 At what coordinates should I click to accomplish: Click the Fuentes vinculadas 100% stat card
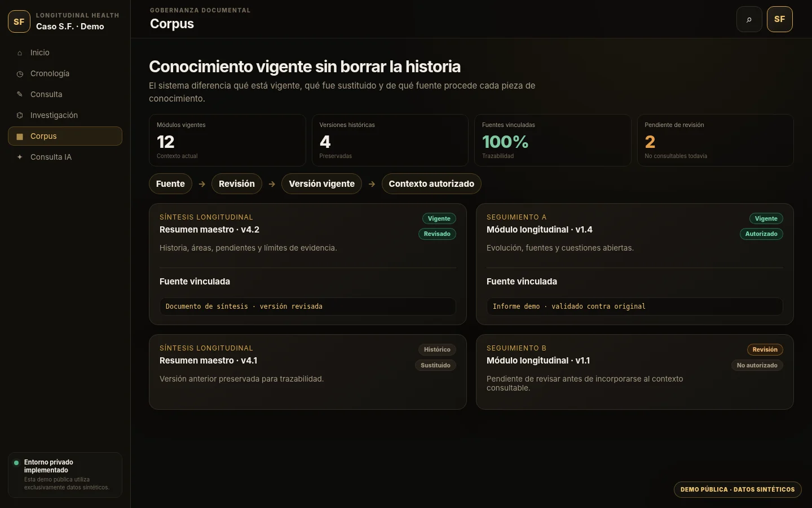pyautogui.click(x=553, y=141)
